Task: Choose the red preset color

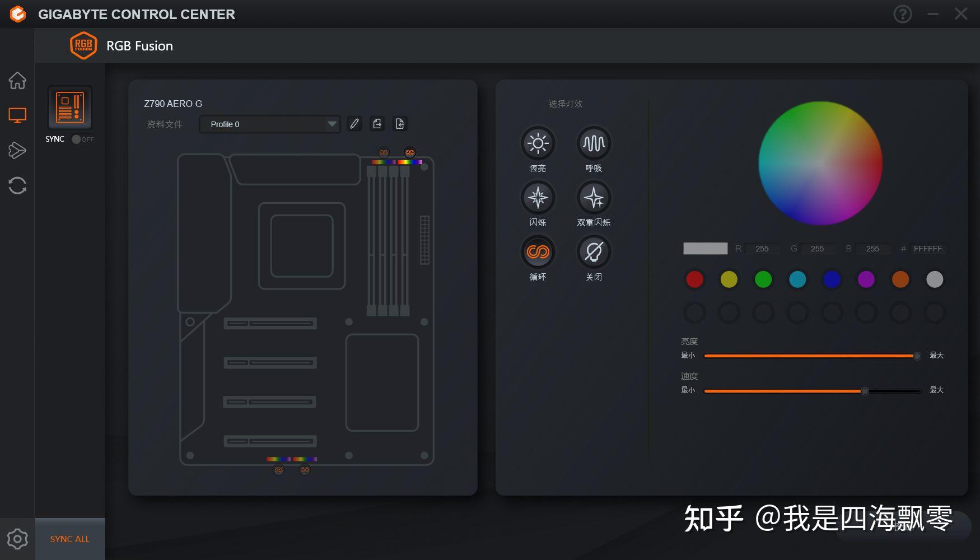Action: [x=695, y=279]
